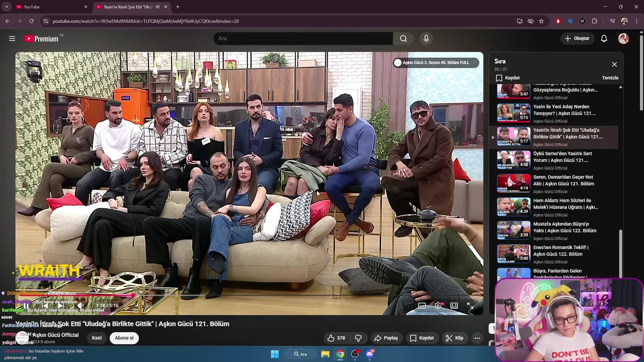644x362 pixels.
Task: Open the tab search dropdown arrow
Action: pos(6,7)
